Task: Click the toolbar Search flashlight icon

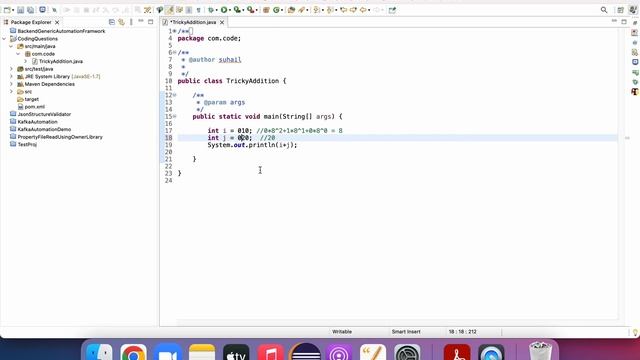Action: pyautogui.click(x=302, y=10)
